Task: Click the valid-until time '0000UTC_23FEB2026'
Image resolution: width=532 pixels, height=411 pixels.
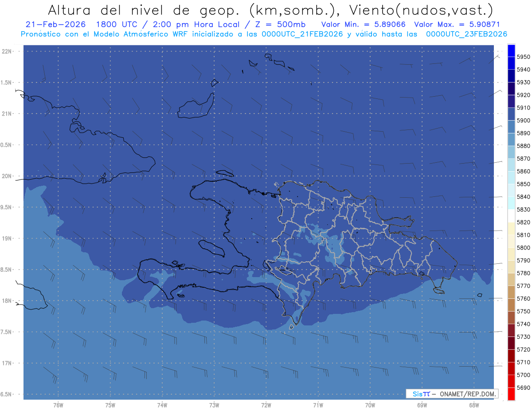Action: [466, 34]
